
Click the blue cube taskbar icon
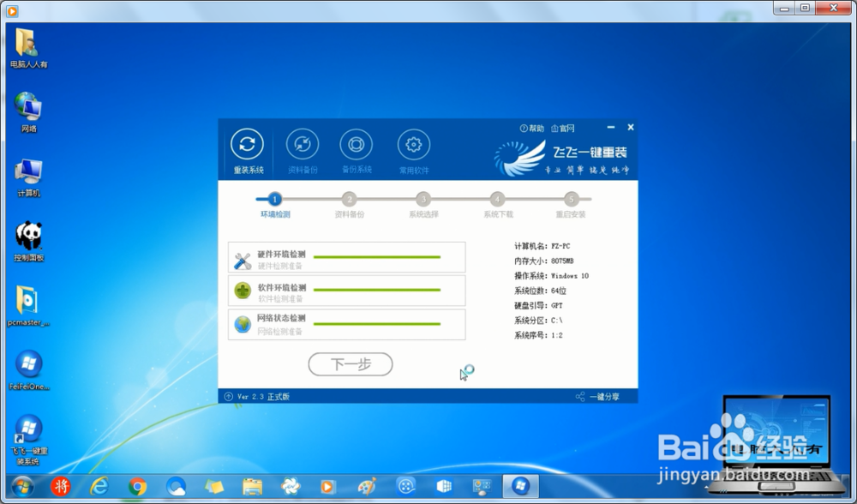444,486
